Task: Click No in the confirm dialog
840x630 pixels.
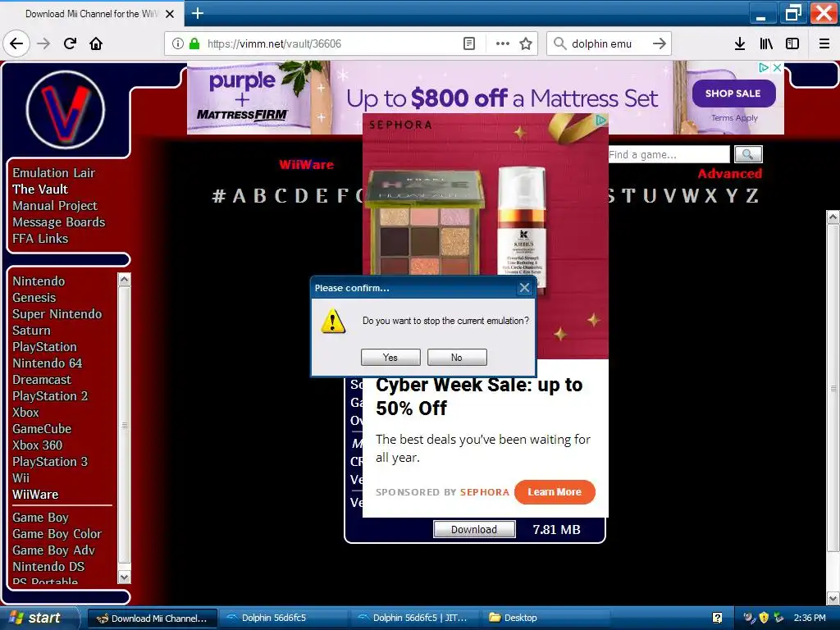Action: 457,358
